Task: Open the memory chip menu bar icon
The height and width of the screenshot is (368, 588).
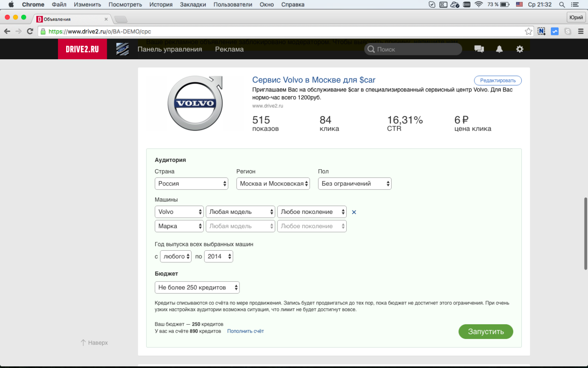Action: [467, 4]
